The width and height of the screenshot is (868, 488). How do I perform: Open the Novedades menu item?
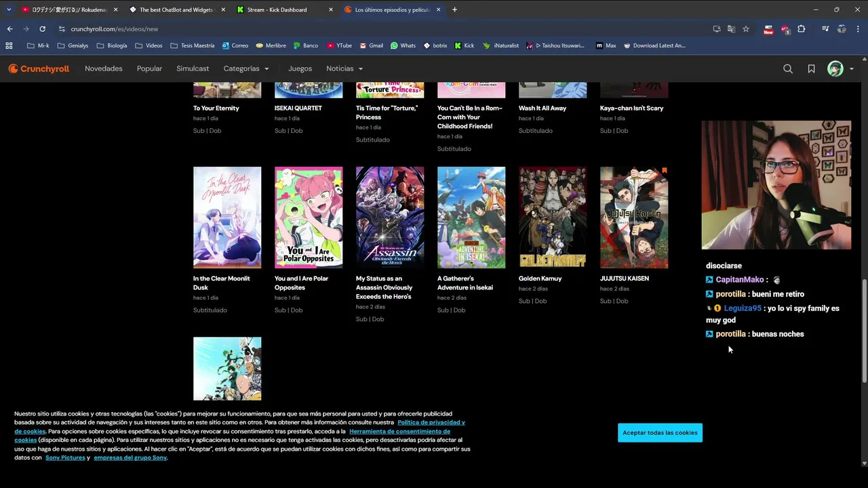click(104, 68)
